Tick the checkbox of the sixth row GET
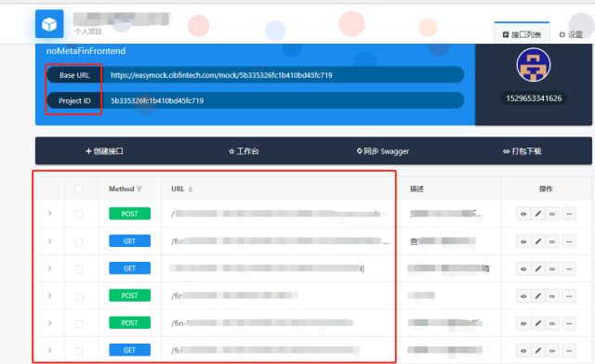 (78, 351)
